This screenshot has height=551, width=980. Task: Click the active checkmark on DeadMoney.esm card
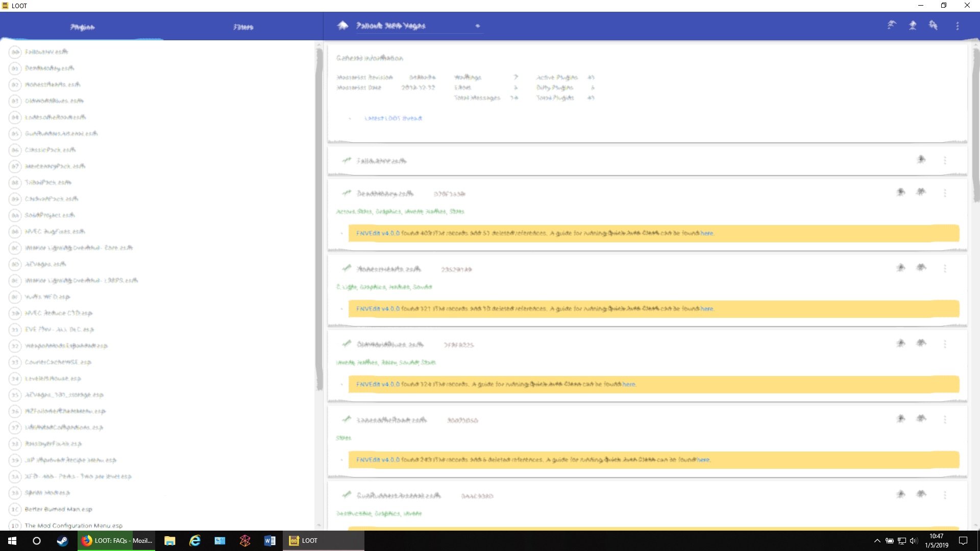[x=347, y=193]
